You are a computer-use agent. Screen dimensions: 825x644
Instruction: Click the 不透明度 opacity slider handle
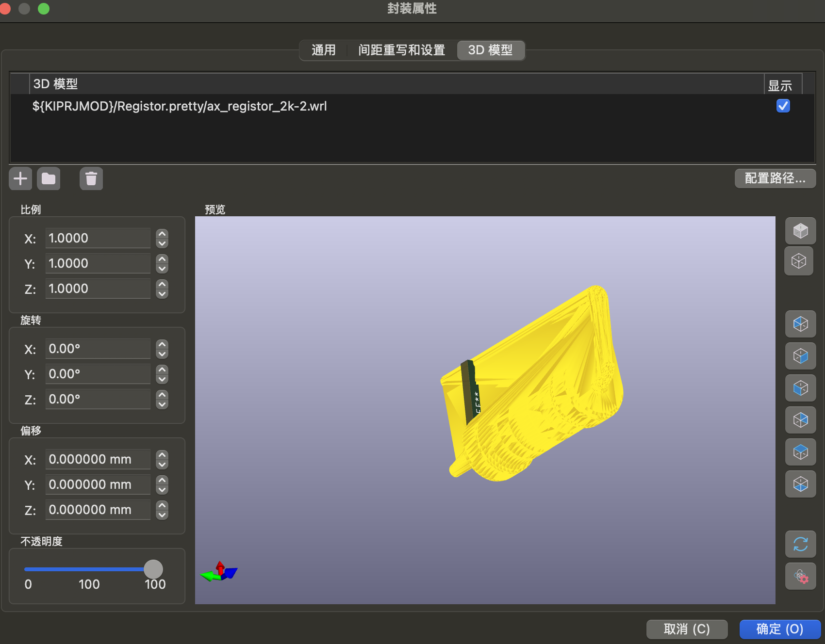pyautogui.click(x=153, y=569)
